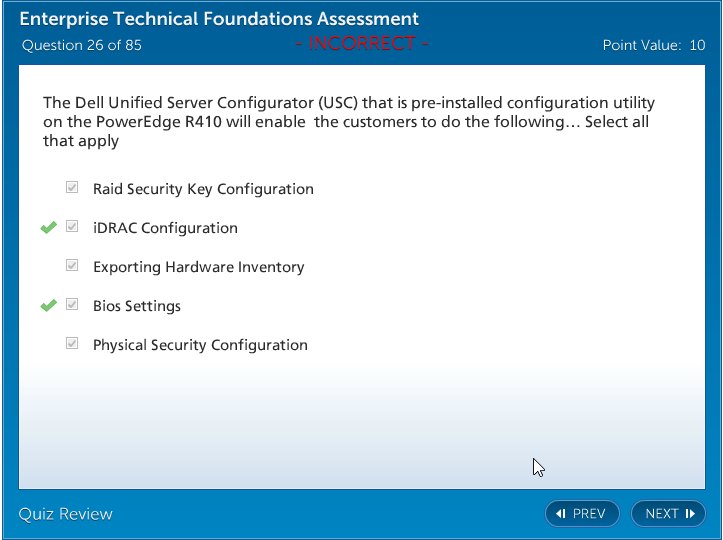Screen dimensions: 723x540
Task: Uncheck the Exporting Hardware Inventory checkbox
Action: (x=72, y=266)
